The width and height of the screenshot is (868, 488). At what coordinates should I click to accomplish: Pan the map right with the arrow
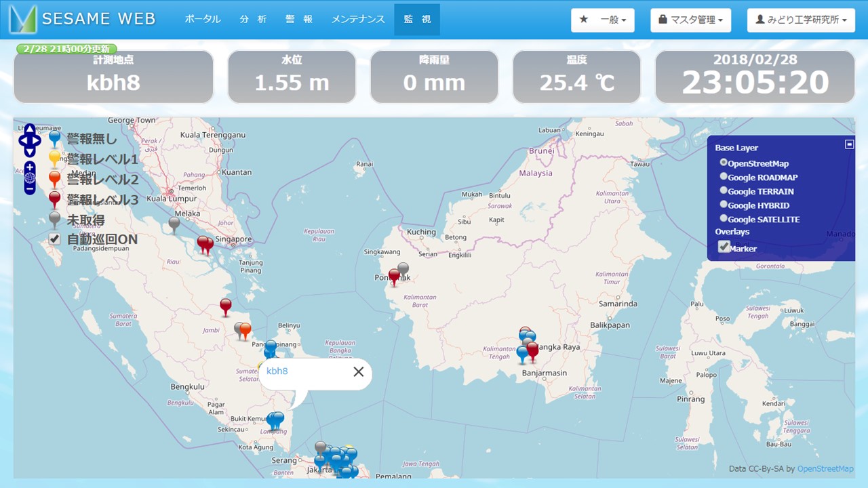click(x=37, y=141)
